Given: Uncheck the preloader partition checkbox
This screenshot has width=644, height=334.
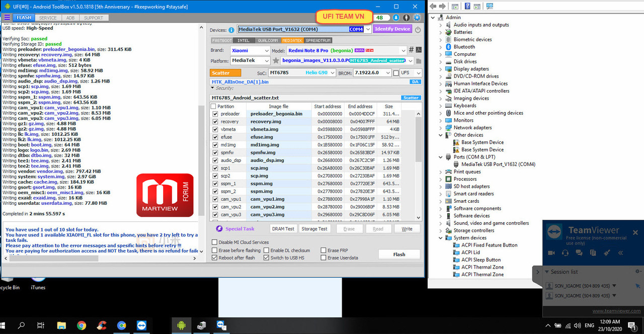Looking at the screenshot, I should 215,114.
